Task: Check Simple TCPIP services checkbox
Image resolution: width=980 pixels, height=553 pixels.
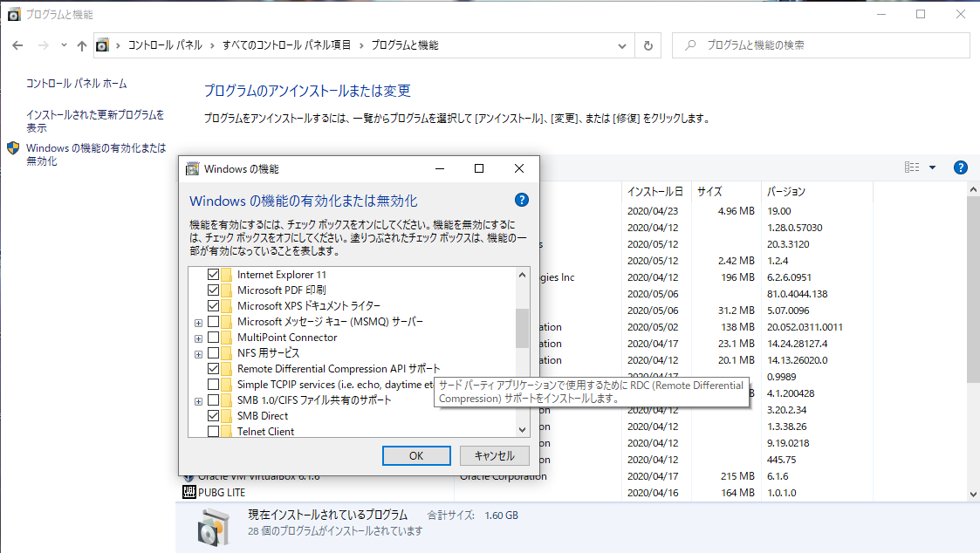Action: click(x=213, y=385)
